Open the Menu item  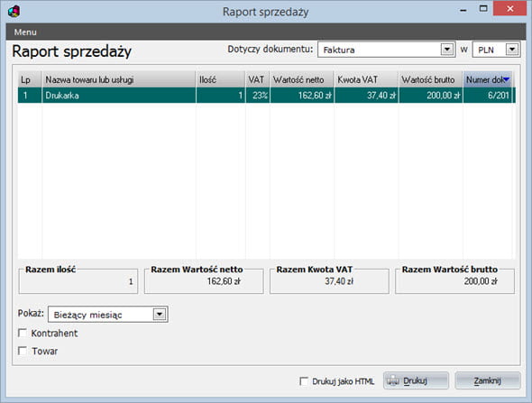click(25, 32)
